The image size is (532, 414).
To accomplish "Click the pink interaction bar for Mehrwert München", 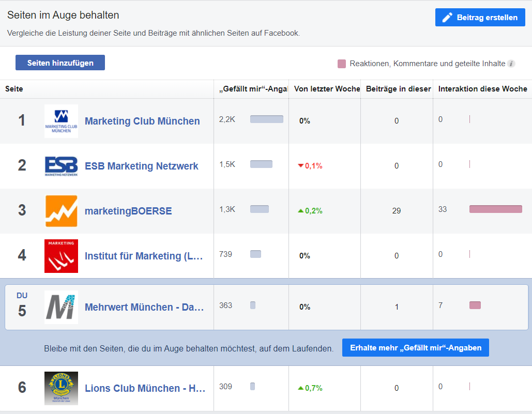I will (x=475, y=305).
